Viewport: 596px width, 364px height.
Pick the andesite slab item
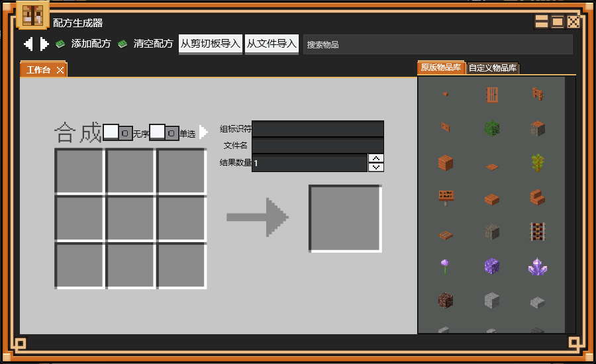coord(538,302)
